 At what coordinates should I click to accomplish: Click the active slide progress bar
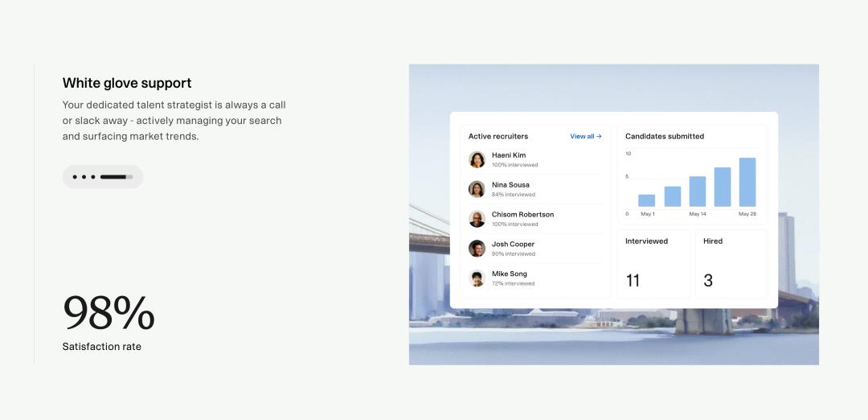tap(116, 177)
